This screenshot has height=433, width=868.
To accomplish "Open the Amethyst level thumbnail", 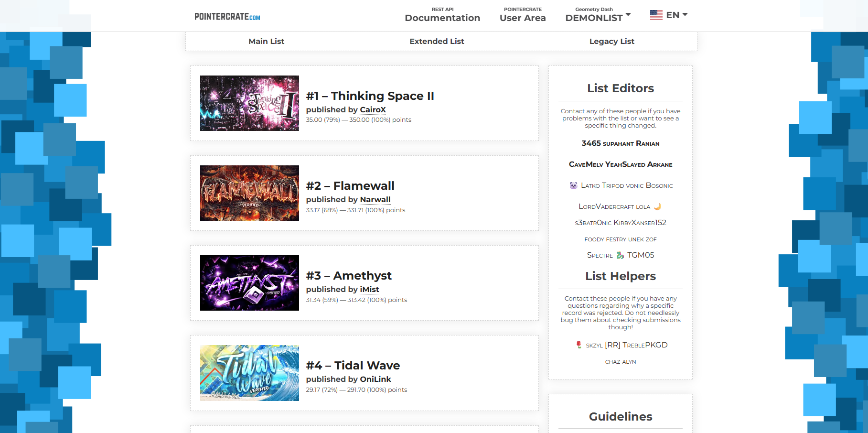I will point(249,283).
